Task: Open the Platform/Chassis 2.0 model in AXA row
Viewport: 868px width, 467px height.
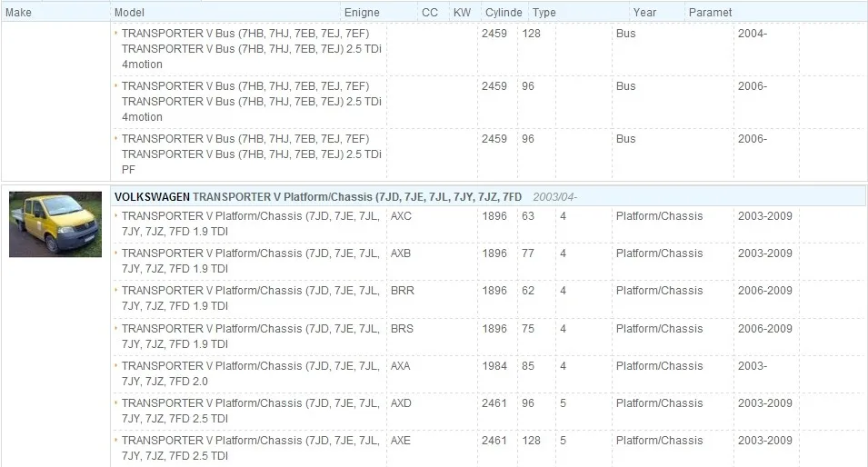Action: pos(251,373)
